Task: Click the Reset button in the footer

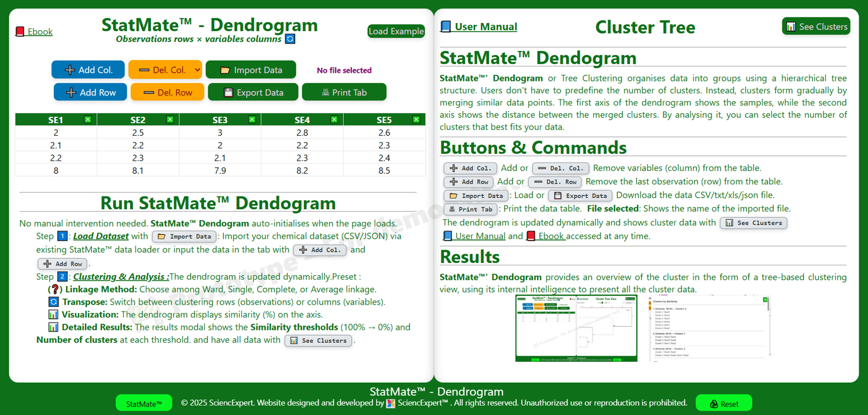Action: [x=724, y=403]
